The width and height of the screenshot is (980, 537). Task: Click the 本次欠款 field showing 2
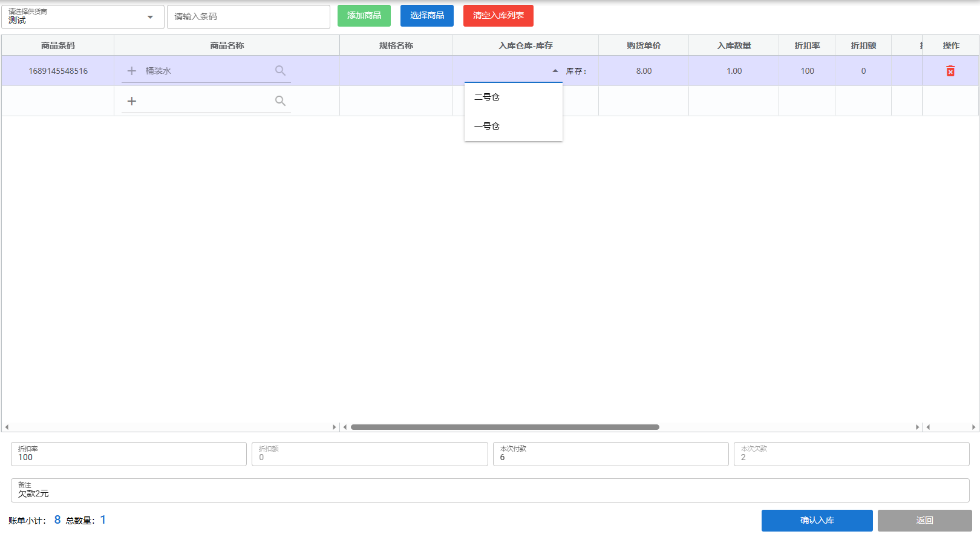[852, 454]
